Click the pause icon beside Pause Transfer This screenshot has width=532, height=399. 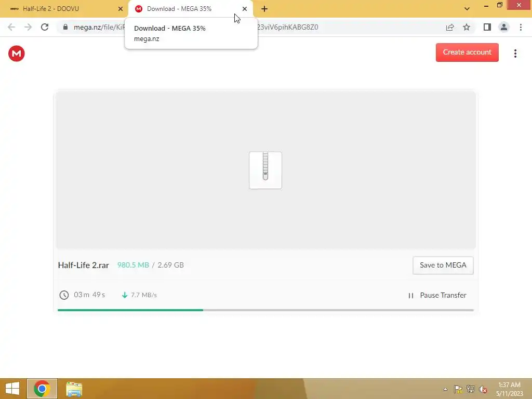click(411, 296)
